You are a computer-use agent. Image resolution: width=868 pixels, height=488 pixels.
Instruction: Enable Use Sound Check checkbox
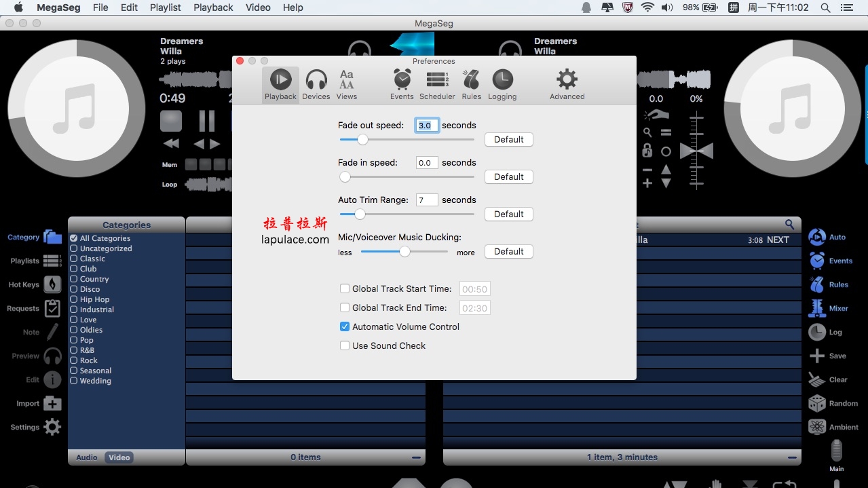pos(345,345)
